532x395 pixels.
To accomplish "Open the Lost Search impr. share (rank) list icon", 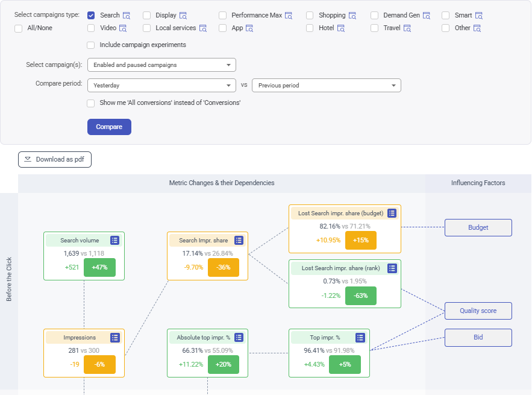I will point(392,268).
